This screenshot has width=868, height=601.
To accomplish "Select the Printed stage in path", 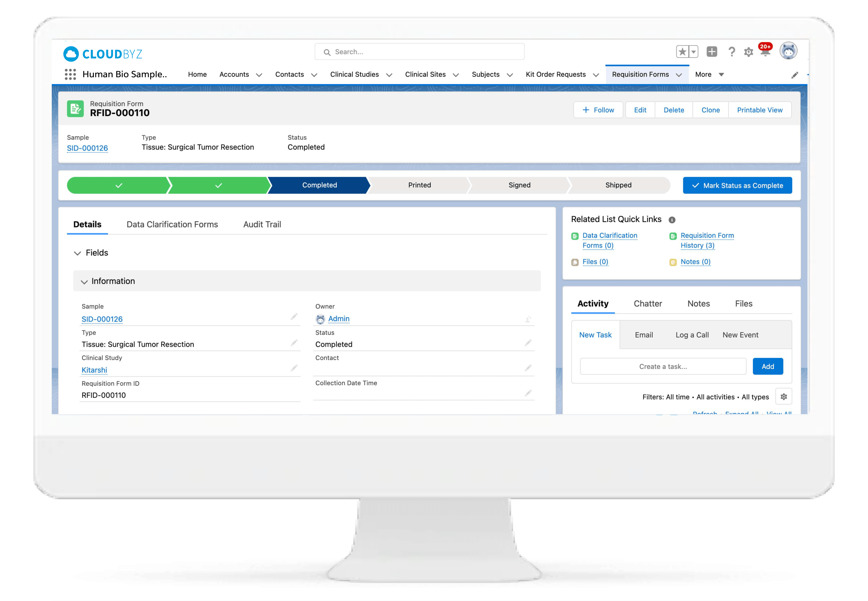I will tap(419, 185).
